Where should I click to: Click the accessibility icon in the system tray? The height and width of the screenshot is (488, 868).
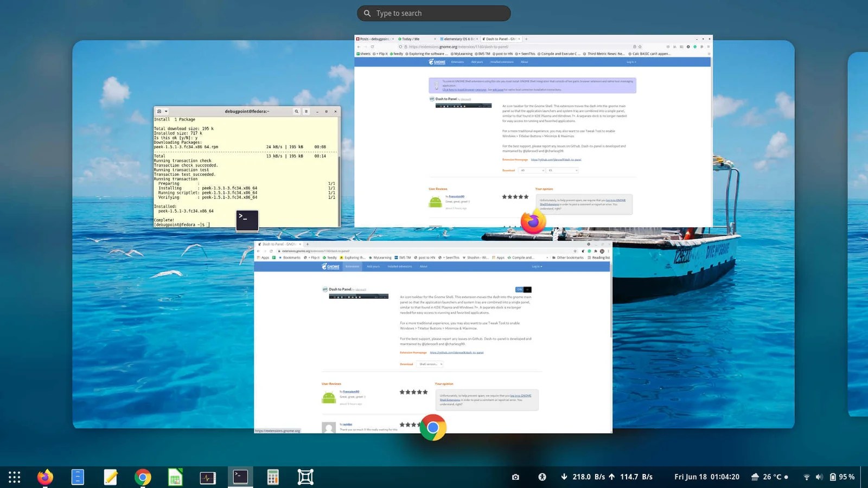[541, 477]
